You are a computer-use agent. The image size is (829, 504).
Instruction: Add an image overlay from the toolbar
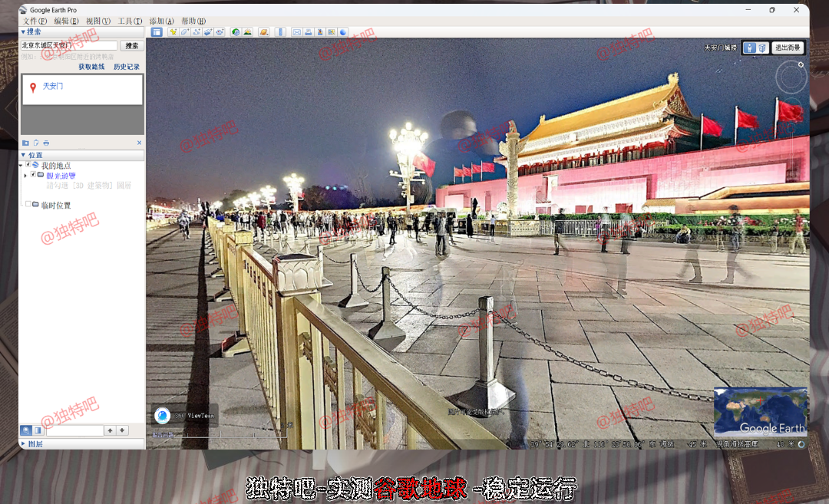pyautogui.click(x=208, y=32)
